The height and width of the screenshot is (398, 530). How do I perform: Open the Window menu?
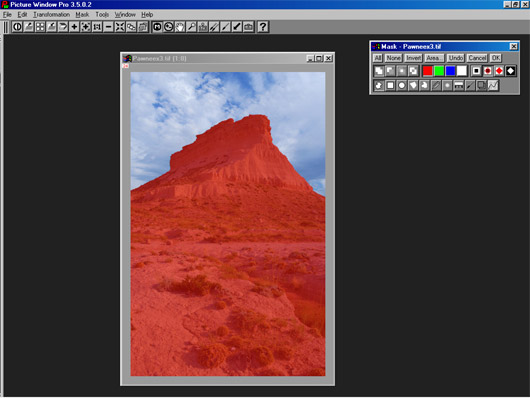pos(125,15)
